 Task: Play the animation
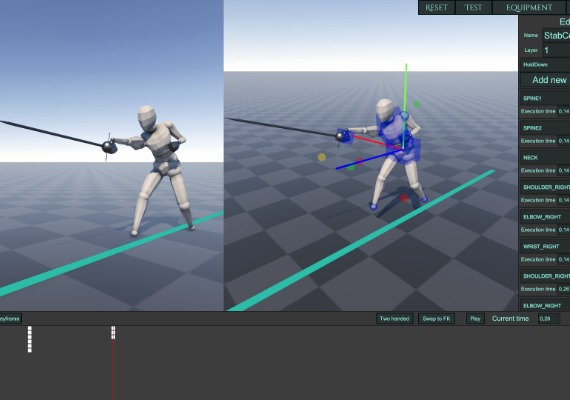point(475,319)
